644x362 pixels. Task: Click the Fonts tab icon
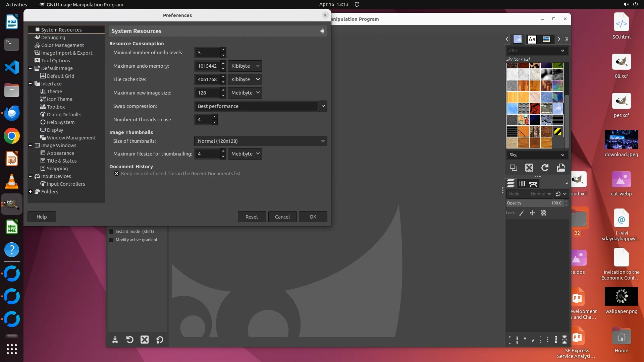pyautogui.click(x=532, y=39)
